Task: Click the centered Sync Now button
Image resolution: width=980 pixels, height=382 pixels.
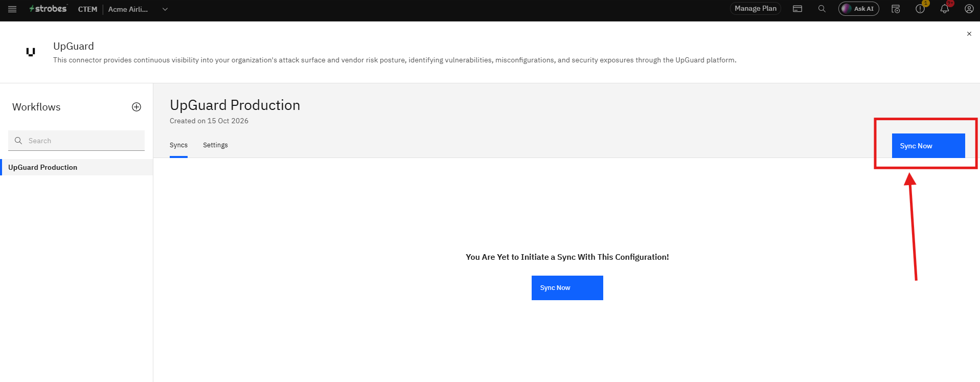Action: pos(567,288)
